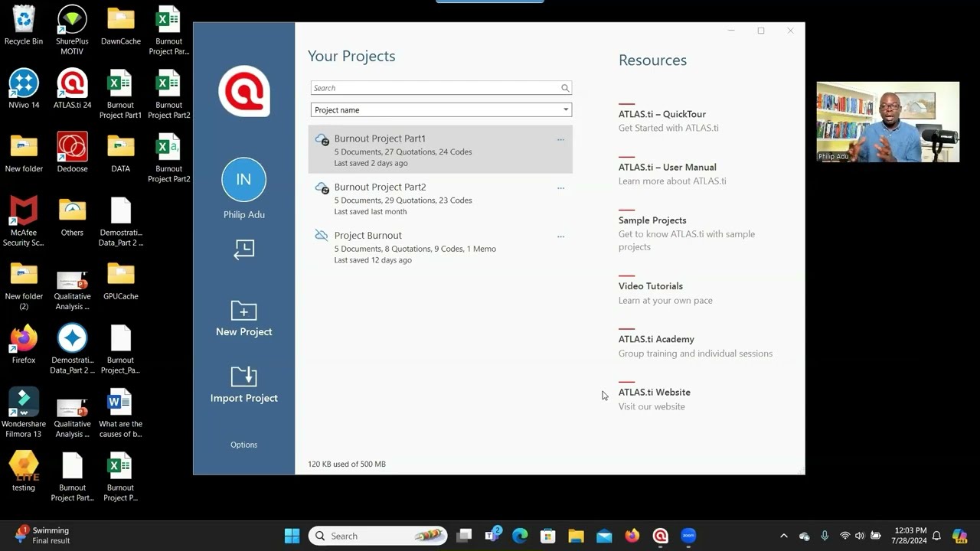Open the New folder (2) desktop folder
Screen dimensions: 980x551
coord(24,286)
